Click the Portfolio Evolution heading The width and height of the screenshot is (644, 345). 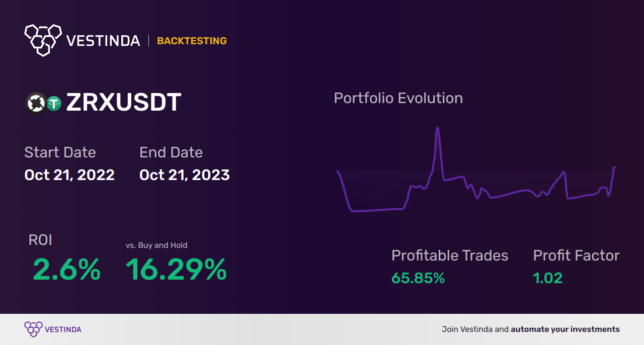[398, 98]
